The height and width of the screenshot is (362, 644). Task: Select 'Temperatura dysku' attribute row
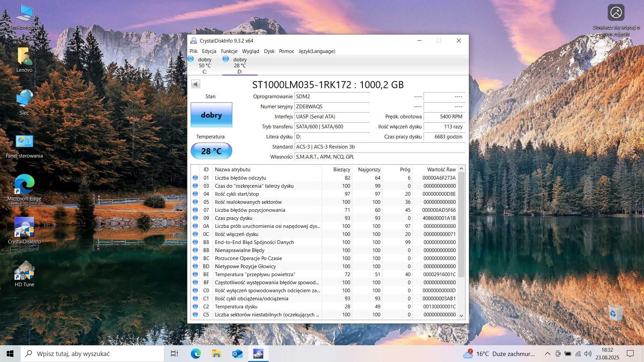pos(324,306)
